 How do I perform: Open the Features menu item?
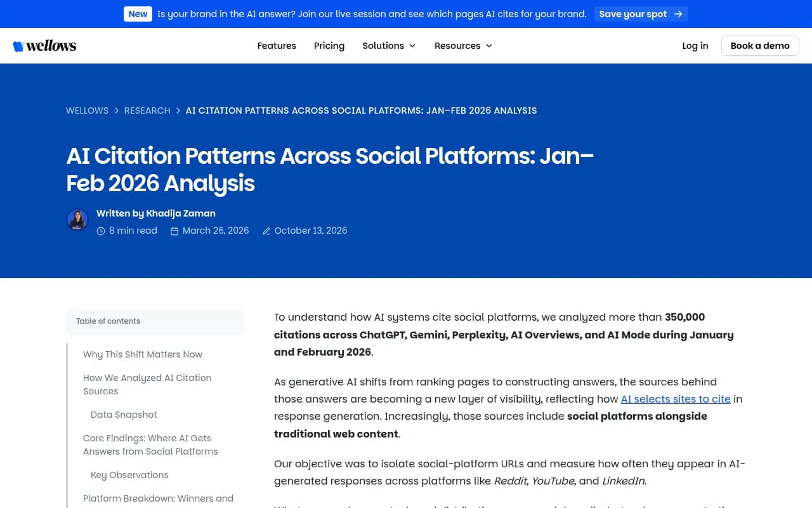277,46
